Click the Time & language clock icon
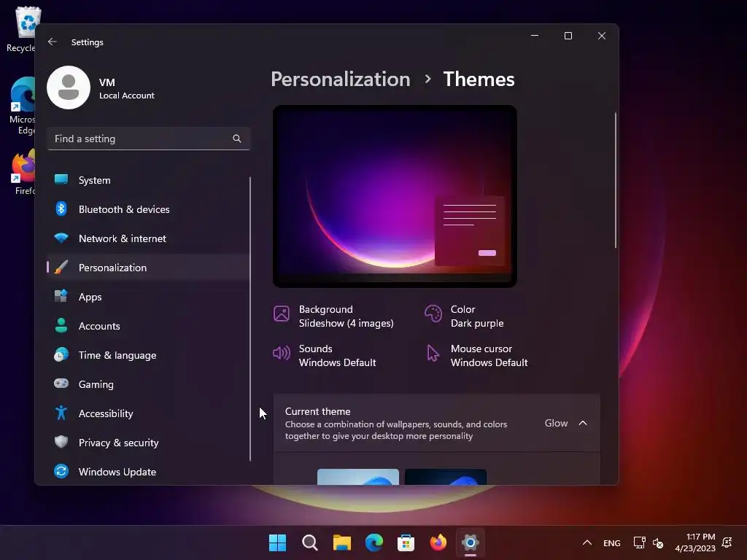747x560 pixels. tap(61, 355)
